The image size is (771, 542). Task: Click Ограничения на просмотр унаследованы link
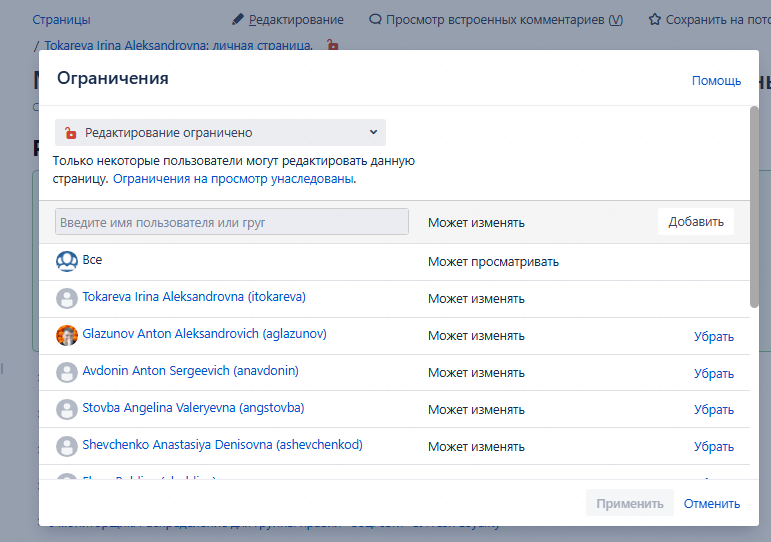[235, 179]
